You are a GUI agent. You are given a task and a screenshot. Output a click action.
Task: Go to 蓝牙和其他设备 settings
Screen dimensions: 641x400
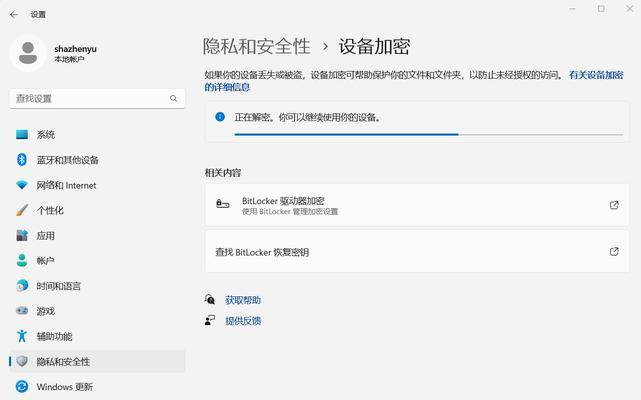(x=97, y=160)
